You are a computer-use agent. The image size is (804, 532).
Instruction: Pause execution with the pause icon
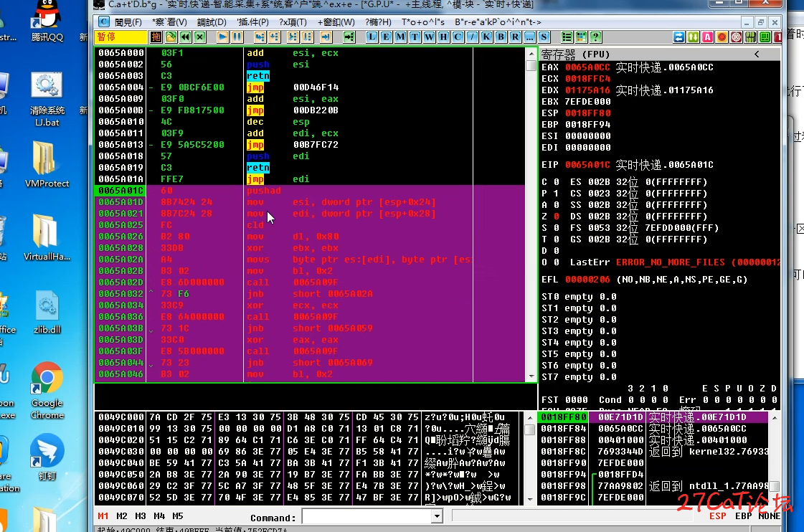click(x=237, y=37)
